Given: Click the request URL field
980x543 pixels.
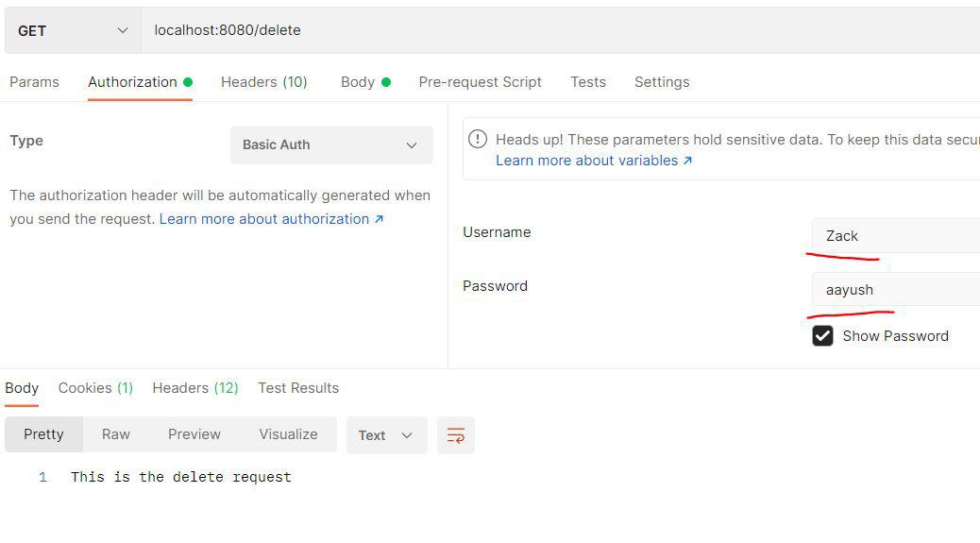Looking at the screenshot, I should (557, 30).
